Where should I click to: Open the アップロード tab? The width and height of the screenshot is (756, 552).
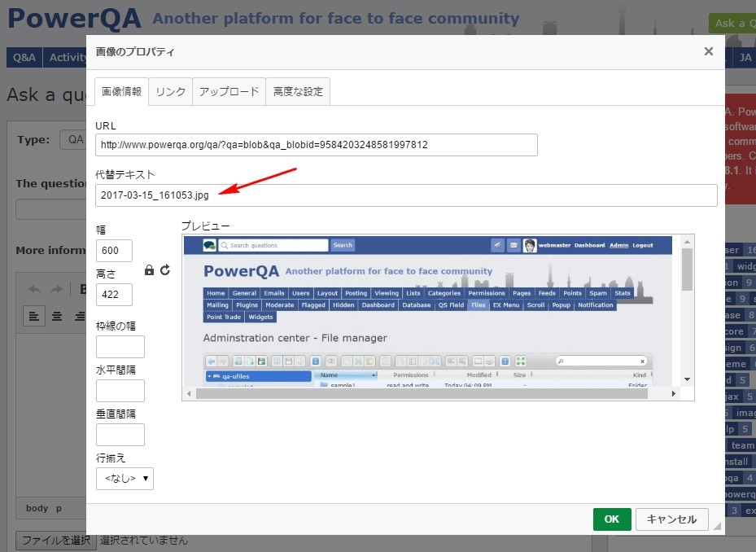(x=229, y=91)
